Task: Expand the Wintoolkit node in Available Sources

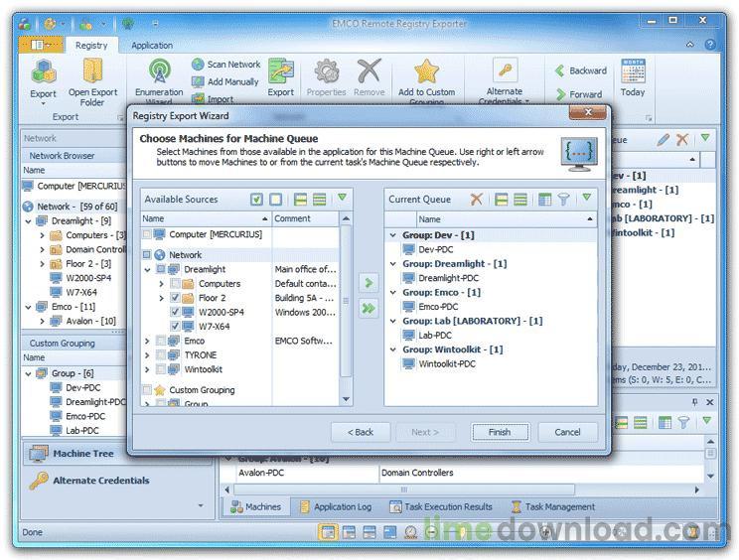Action: pyautogui.click(x=147, y=369)
